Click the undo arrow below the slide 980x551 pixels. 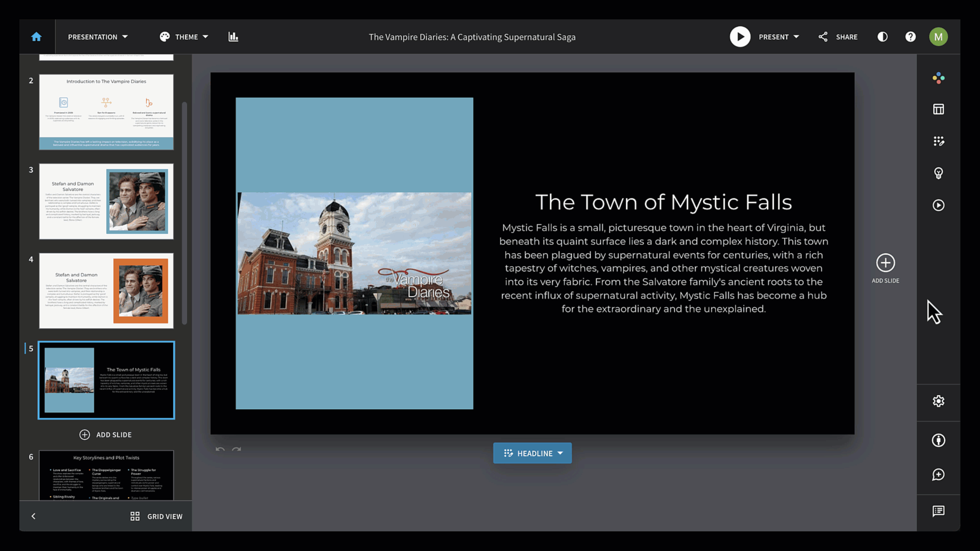coord(220,449)
